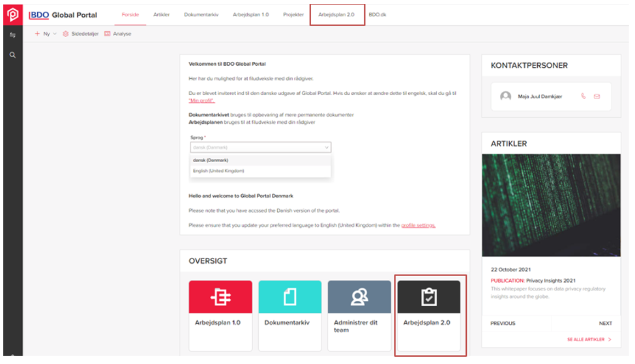The image size is (635, 364).
Task: Follow the profile settings link
Action: 419,225
